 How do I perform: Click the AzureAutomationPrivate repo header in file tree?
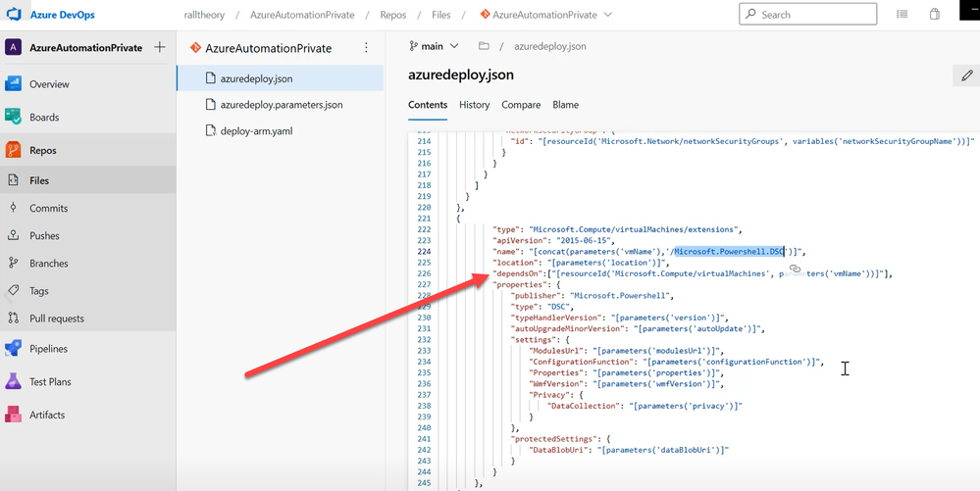point(269,48)
